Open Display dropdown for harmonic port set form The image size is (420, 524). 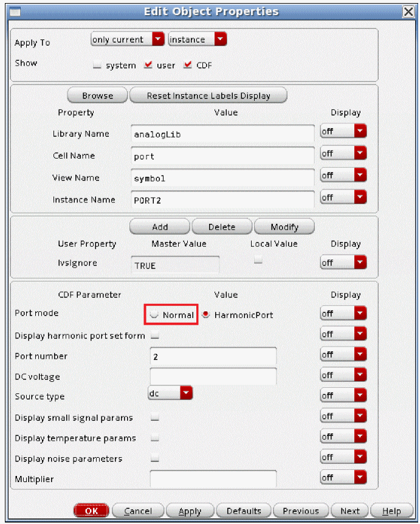[343, 334]
